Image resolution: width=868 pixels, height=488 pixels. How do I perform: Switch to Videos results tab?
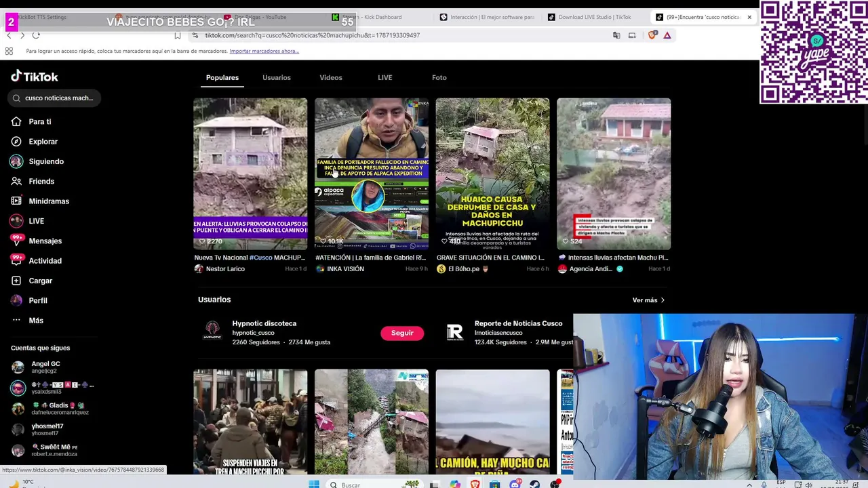(x=331, y=77)
